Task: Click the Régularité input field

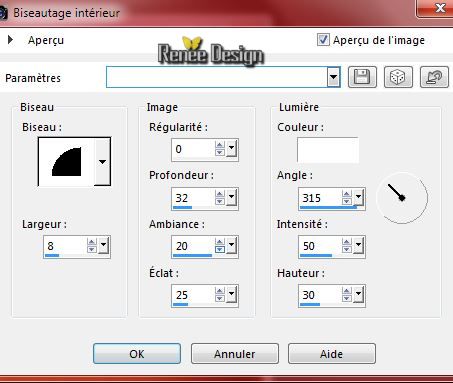Action: [193, 149]
